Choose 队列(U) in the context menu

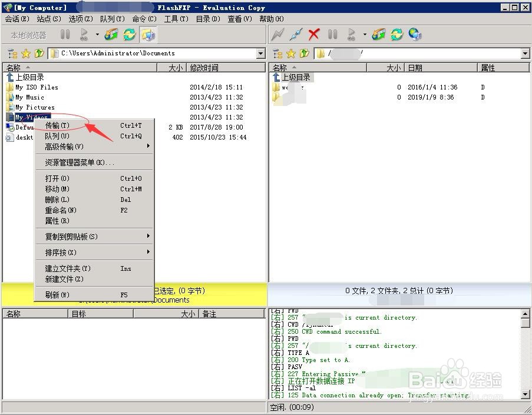pos(94,136)
